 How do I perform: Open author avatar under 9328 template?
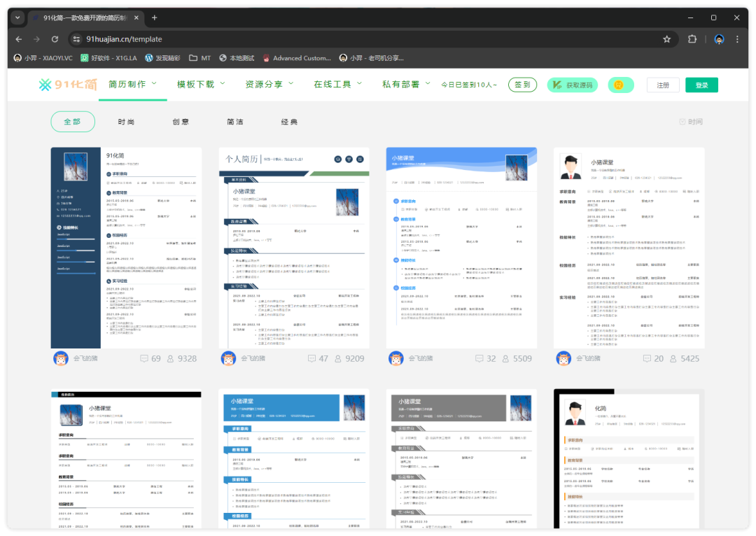click(x=61, y=359)
